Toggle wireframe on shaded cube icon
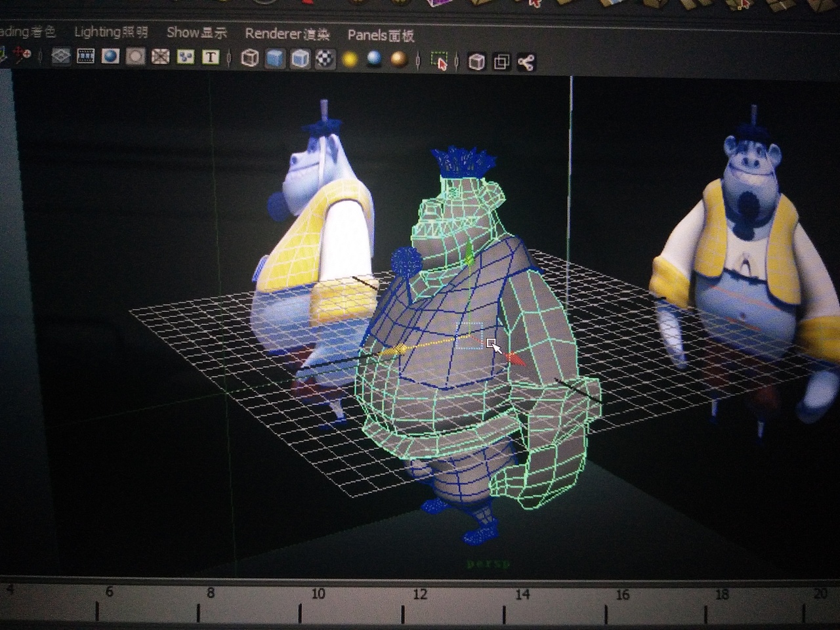Viewport: 840px width, 630px height. pos(300,59)
